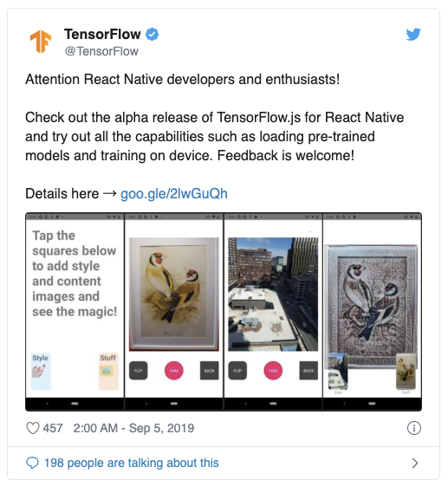Screen dimensions: 448x486
Task: Expand conversation with right chevron
Action: point(415,463)
